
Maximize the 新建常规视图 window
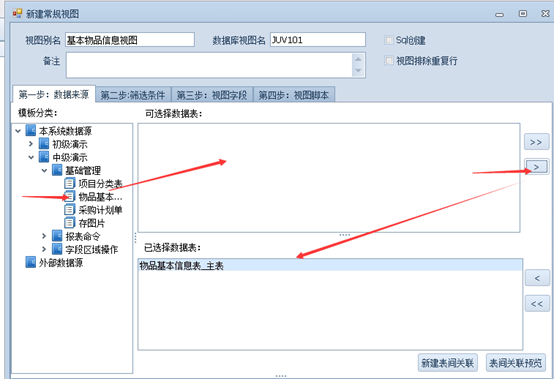pos(523,13)
